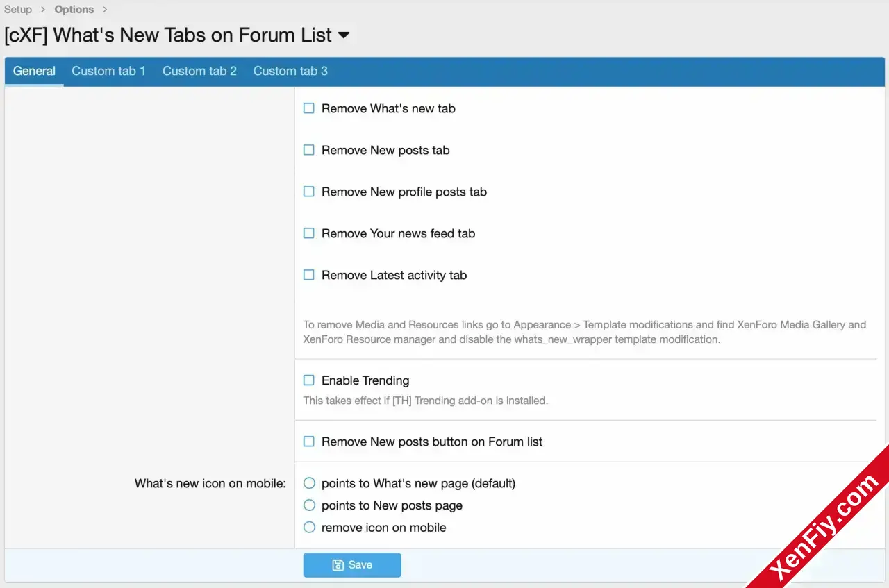Click the Save button
Screen dimensions: 889x588
(352, 565)
